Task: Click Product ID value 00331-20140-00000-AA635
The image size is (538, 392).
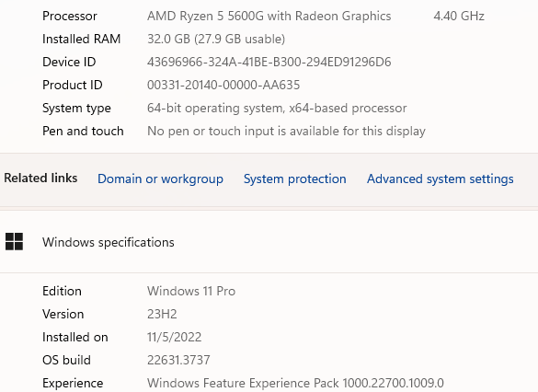Action: tap(223, 86)
